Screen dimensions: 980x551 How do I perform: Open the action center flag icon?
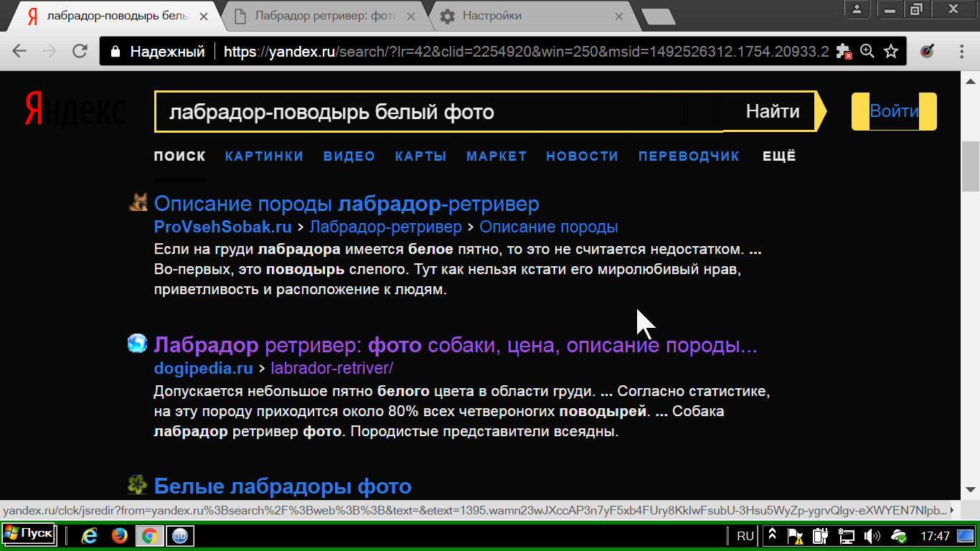click(796, 536)
